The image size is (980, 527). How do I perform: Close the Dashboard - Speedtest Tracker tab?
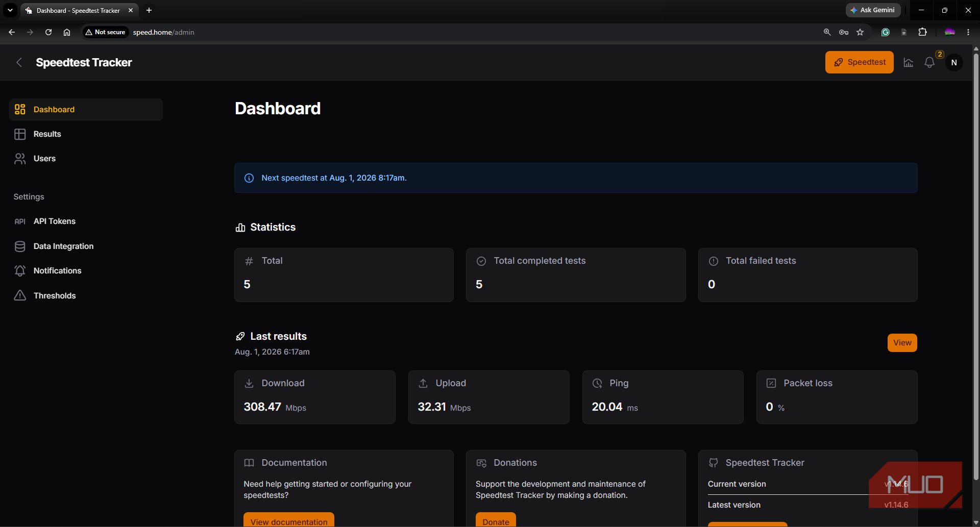(131, 10)
